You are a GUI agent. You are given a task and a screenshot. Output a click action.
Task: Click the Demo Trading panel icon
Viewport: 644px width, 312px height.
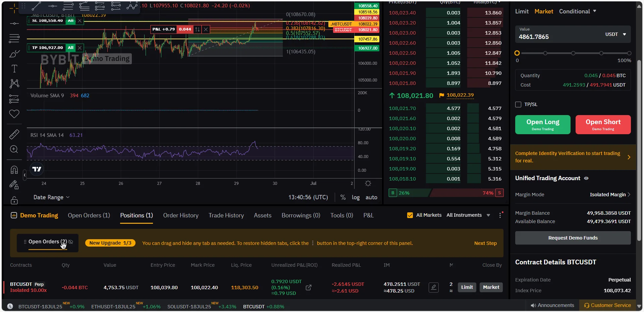[x=14, y=215]
